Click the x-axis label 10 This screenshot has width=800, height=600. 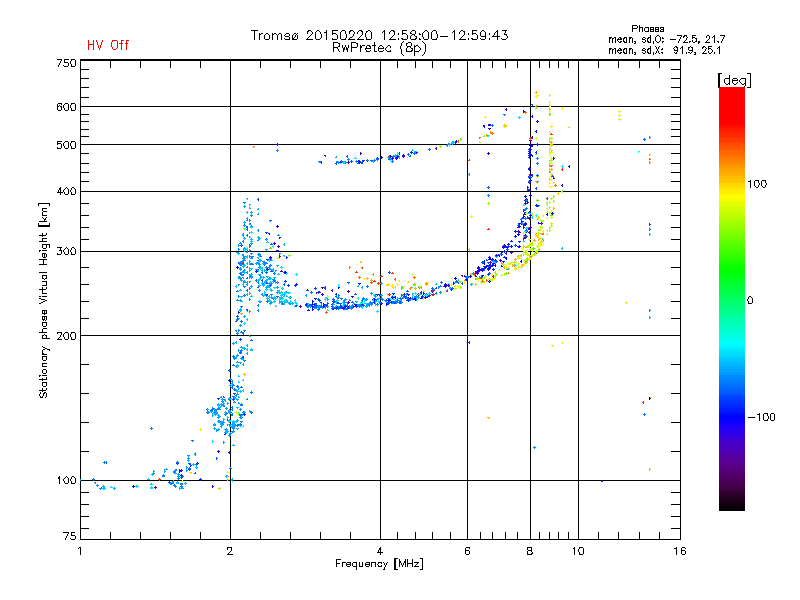578,551
